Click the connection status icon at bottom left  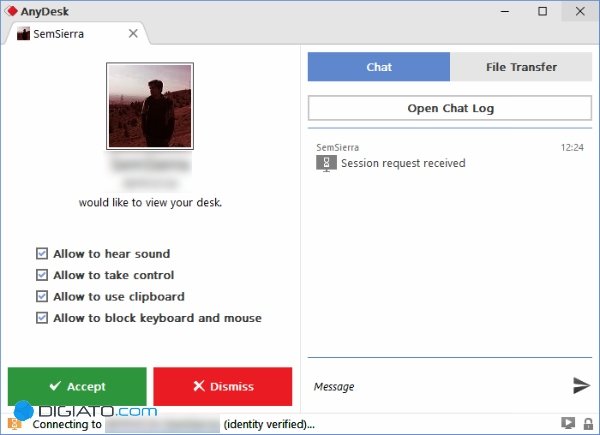(15, 424)
